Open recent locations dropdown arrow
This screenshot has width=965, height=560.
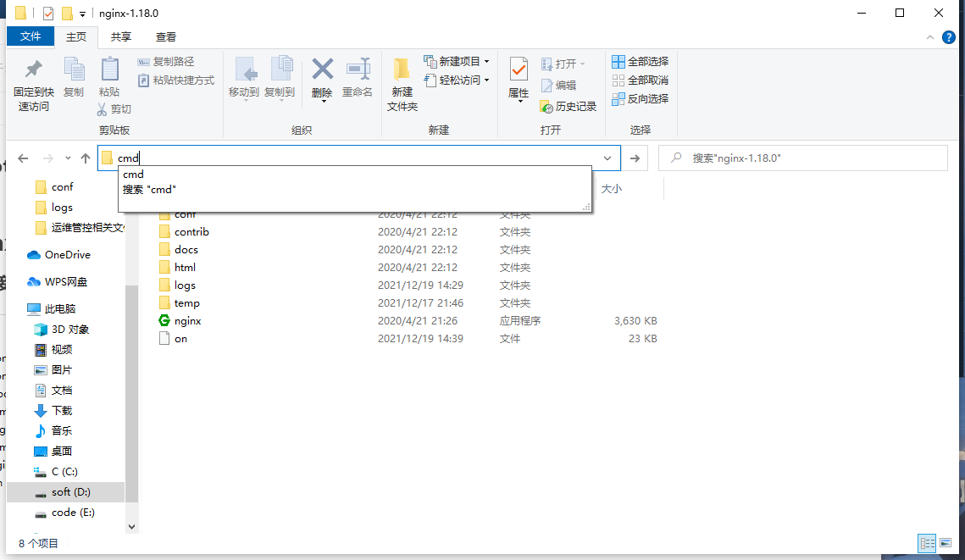[x=68, y=158]
